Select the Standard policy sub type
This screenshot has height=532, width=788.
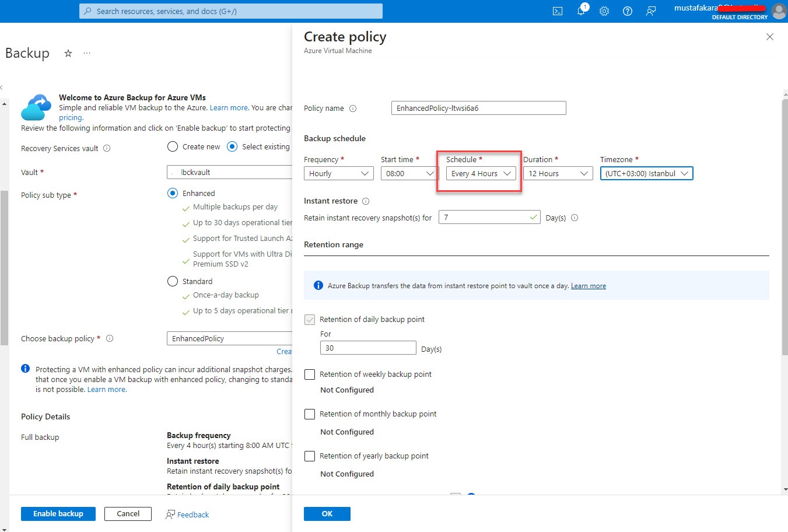[x=173, y=281]
